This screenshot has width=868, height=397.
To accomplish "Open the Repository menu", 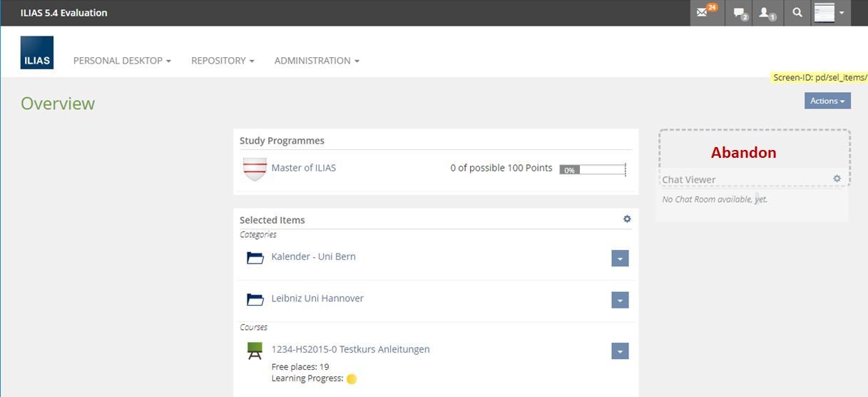I will [x=223, y=61].
